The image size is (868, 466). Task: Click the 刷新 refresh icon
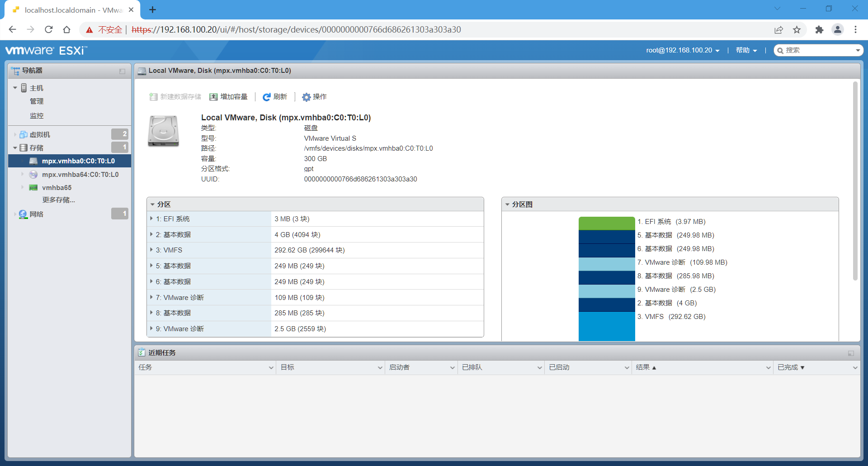point(267,96)
